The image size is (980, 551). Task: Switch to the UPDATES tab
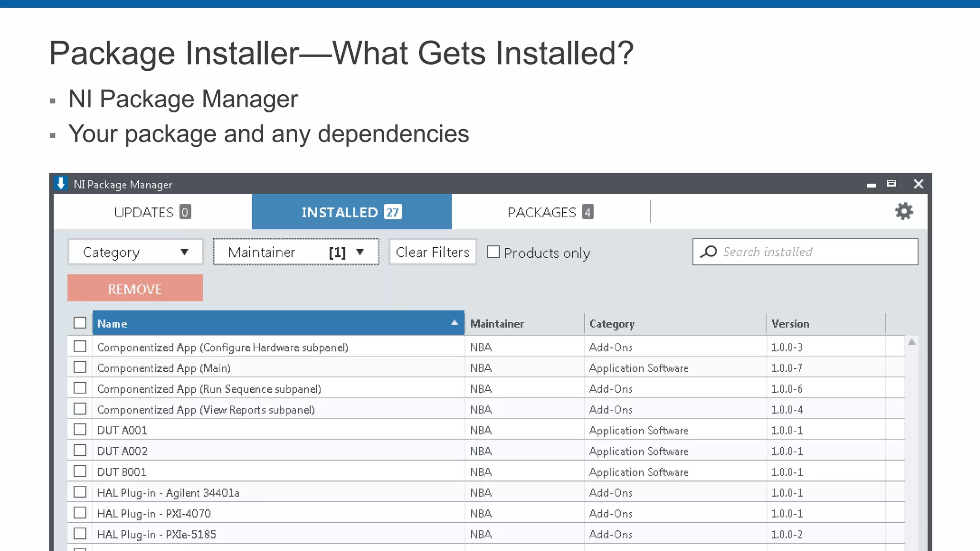153,212
